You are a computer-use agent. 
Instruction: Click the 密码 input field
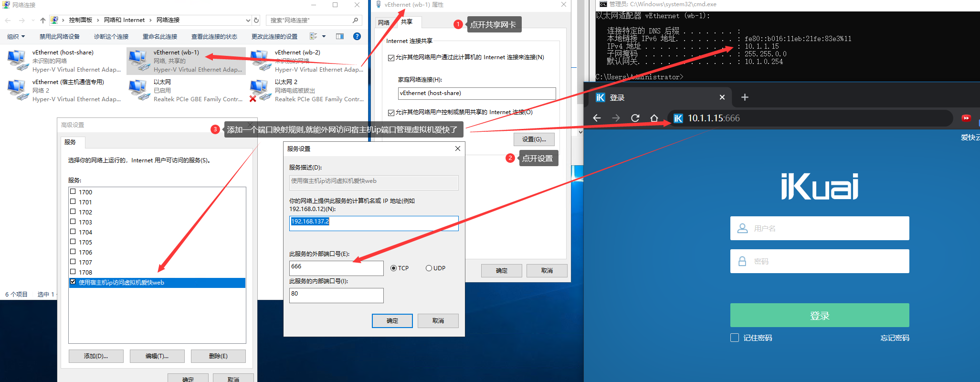click(x=820, y=261)
